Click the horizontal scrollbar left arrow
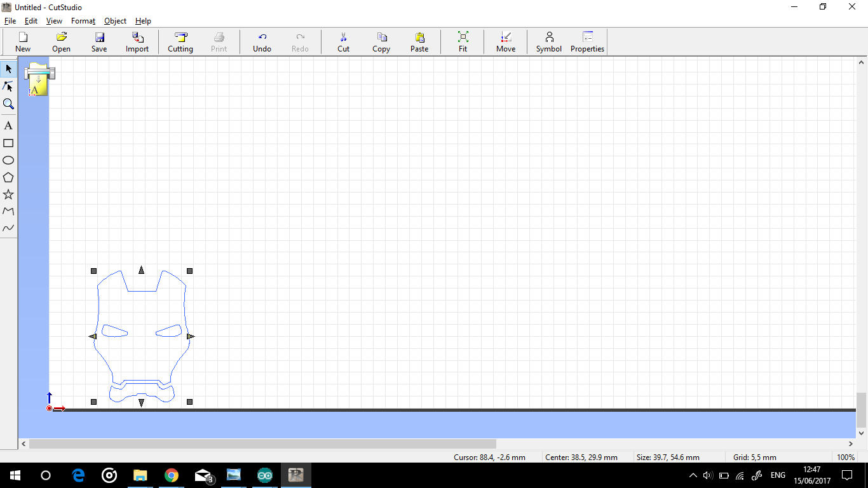 [x=24, y=444]
